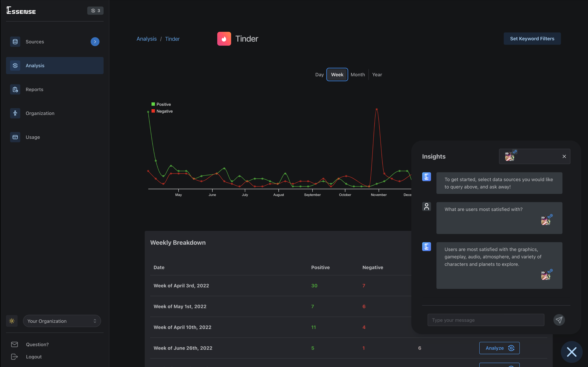Open the Reports sidebar item

(34, 89)
